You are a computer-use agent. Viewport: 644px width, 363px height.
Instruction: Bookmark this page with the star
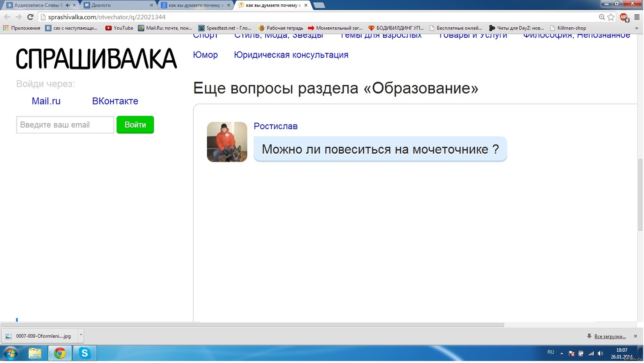tap(611, 17)
